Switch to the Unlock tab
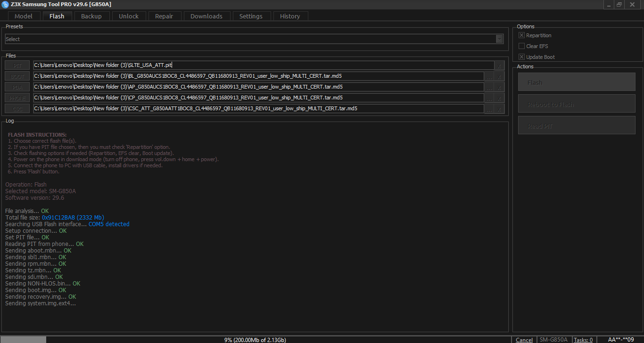Screen dimensions: 644x343 pyautogui.click(x=129, y=16)
